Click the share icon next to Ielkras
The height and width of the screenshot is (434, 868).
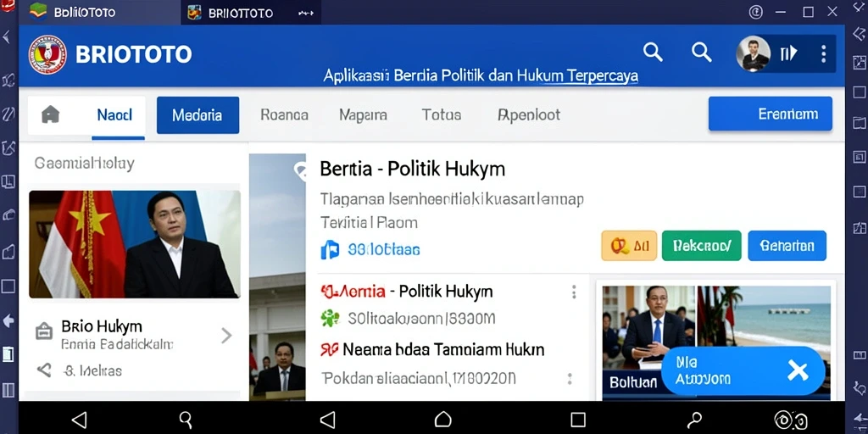pos(44,370)
